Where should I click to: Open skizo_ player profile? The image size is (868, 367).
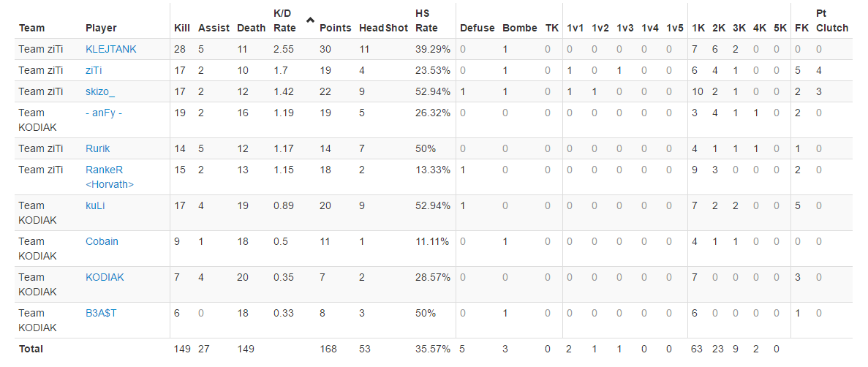pyautogui.click(x=100, y=91)
